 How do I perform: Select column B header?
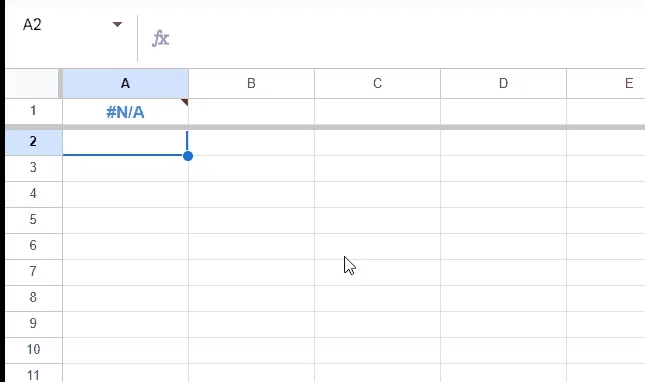(251, 83)
